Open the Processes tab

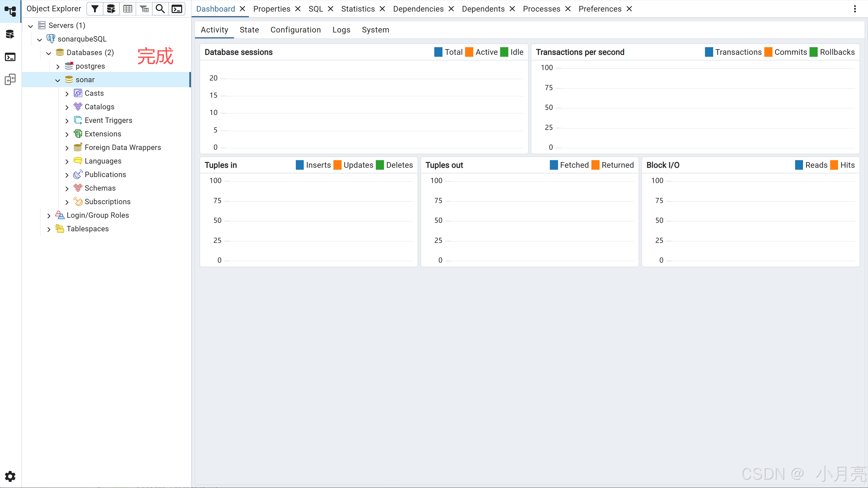coord(541,9)
